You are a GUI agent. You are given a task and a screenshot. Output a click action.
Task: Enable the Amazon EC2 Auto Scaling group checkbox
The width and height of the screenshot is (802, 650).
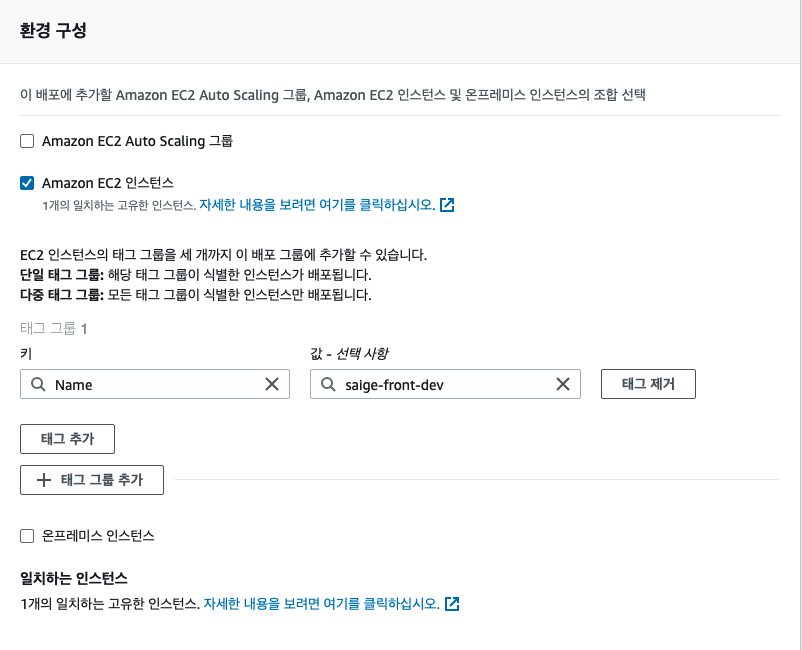pyautogui.click(x=27, y=141)
